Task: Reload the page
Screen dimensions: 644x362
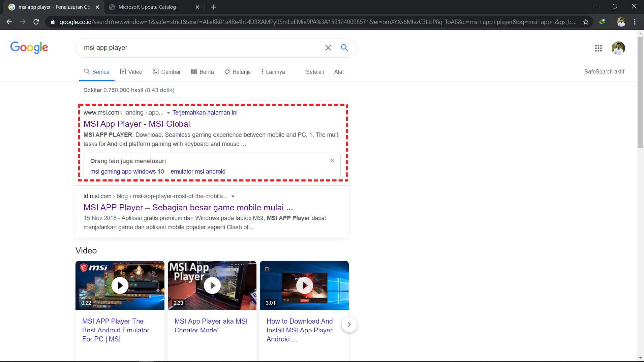Action: tap(36, 22)
